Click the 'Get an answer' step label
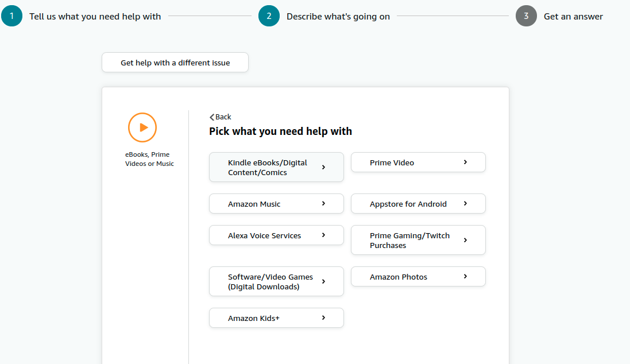 [x=573, y=17]
